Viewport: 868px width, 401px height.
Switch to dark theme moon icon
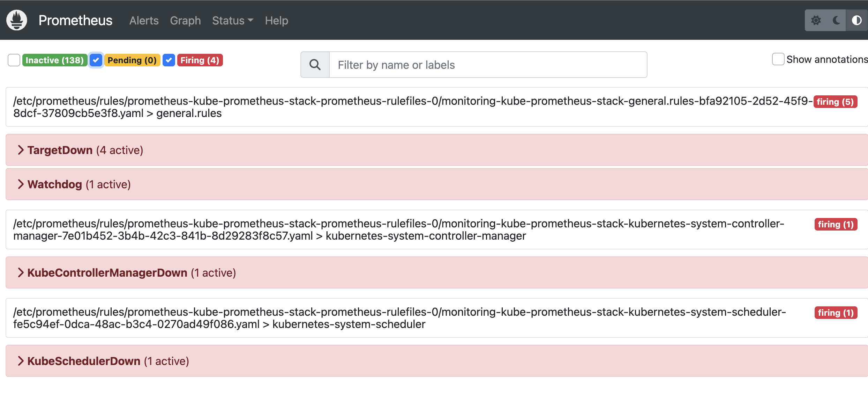click(836, 20)
